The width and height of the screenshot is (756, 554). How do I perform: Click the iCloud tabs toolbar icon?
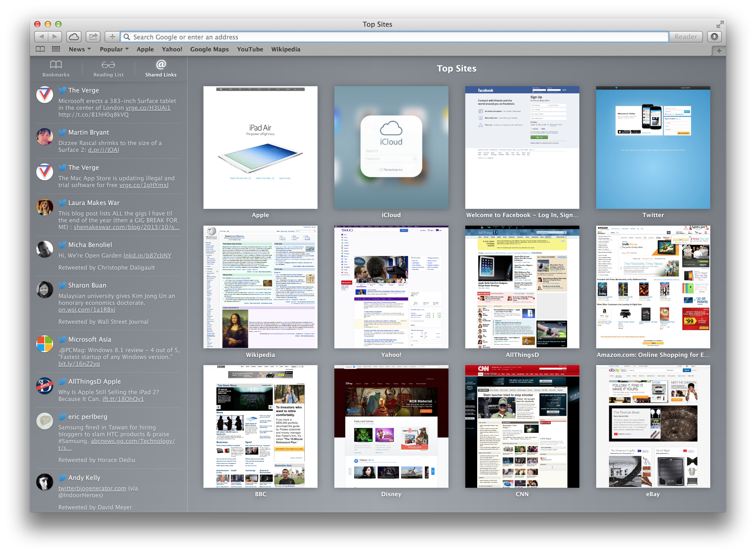(x=74, y=37)
